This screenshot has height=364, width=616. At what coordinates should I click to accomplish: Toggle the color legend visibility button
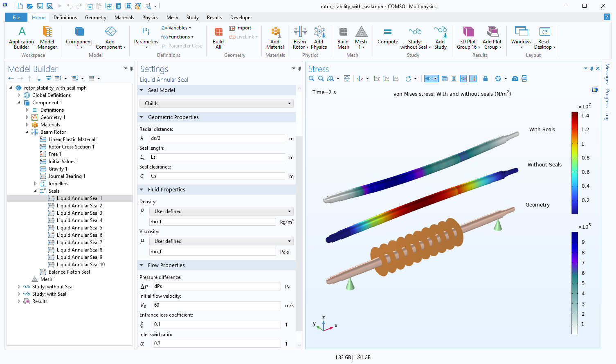(x=473, y=79)
